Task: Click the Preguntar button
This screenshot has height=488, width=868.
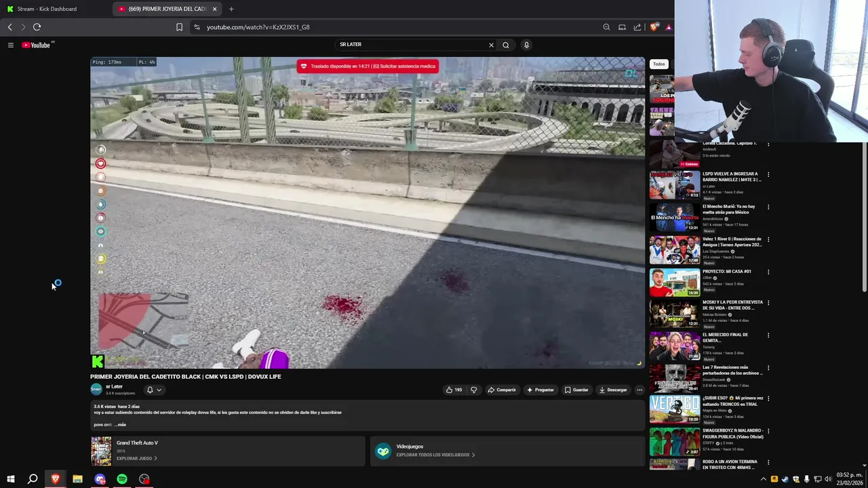Action: pos(540,390)
